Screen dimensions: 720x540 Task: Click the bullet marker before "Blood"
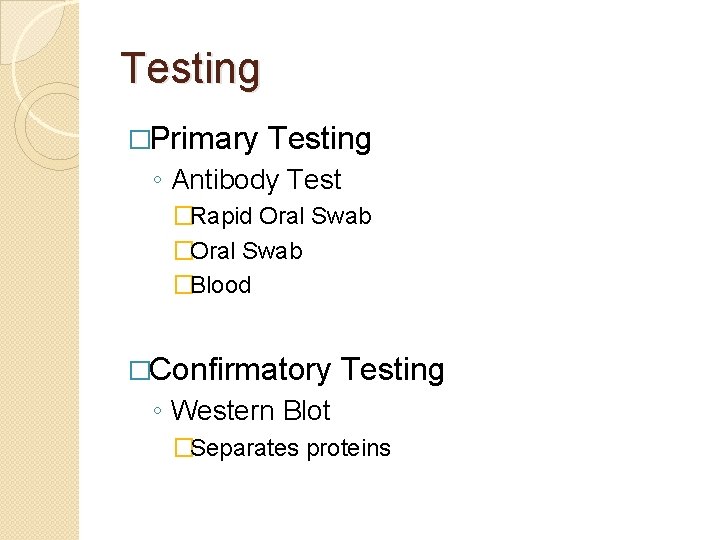click(x=182, y=285)
